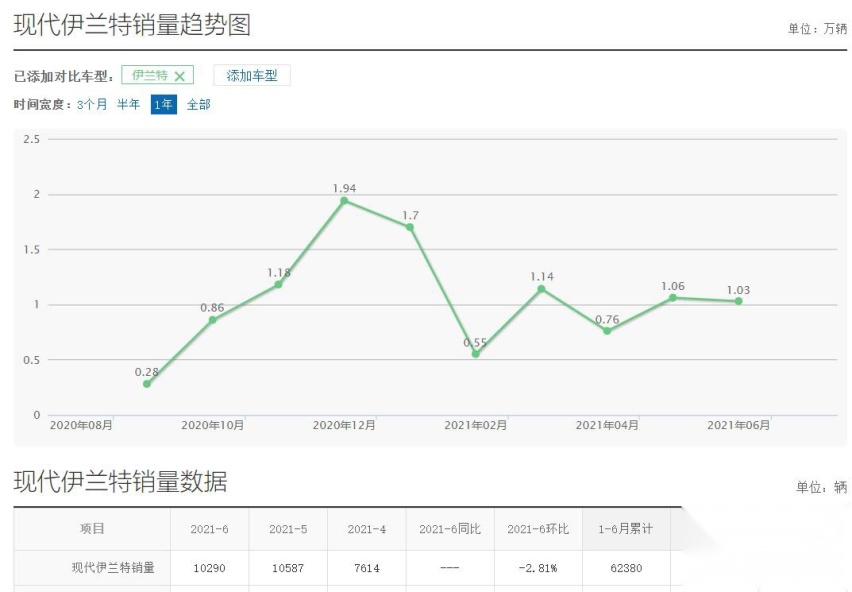Click the 2021-5 column header

click(x=288, y=529)
